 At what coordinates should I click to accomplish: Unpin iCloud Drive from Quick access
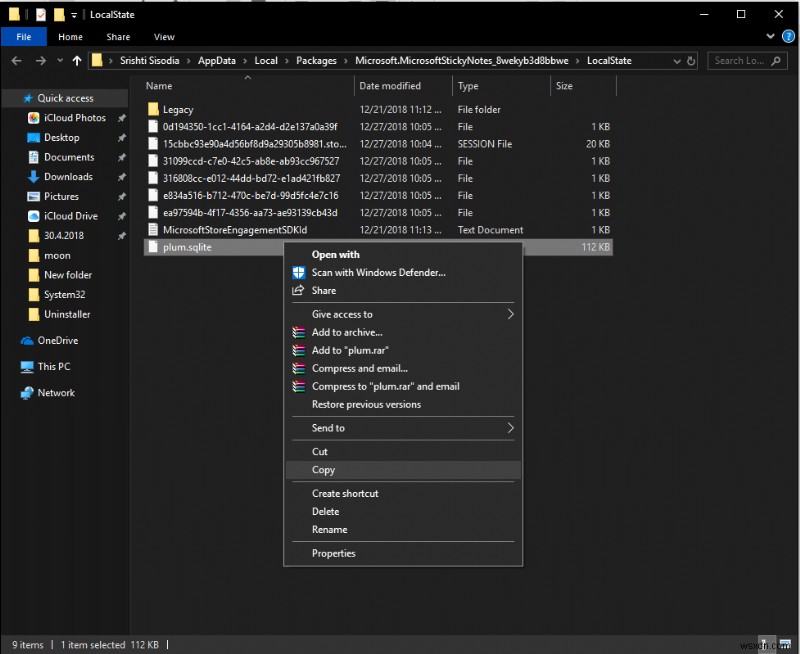tap(121, 216)
